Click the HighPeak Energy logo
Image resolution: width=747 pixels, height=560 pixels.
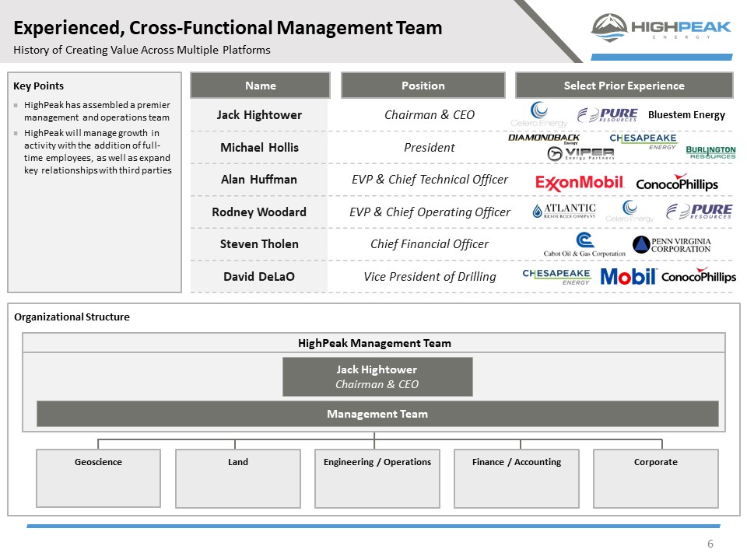[x=661, y=28]
